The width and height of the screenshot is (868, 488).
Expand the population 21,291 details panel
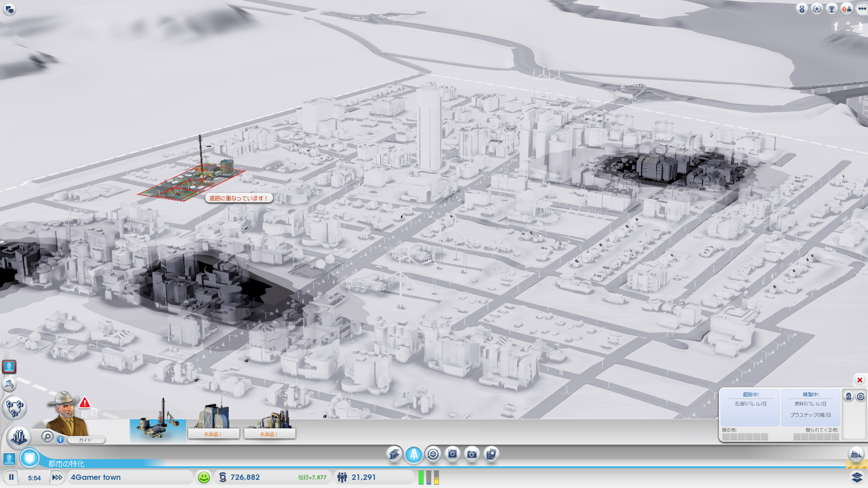363,477
